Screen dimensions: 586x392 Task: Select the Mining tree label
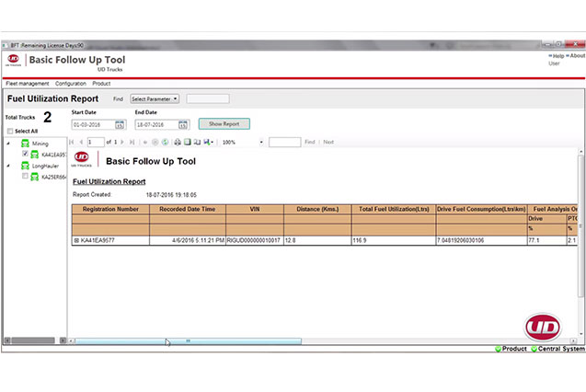(x=40, y=144)
